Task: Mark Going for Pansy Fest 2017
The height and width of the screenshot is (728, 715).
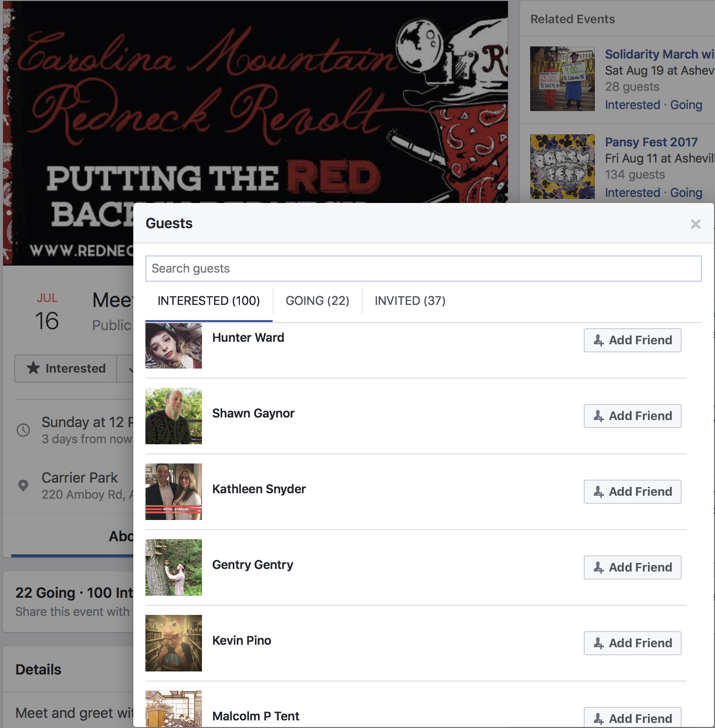Action: point(686,193)
